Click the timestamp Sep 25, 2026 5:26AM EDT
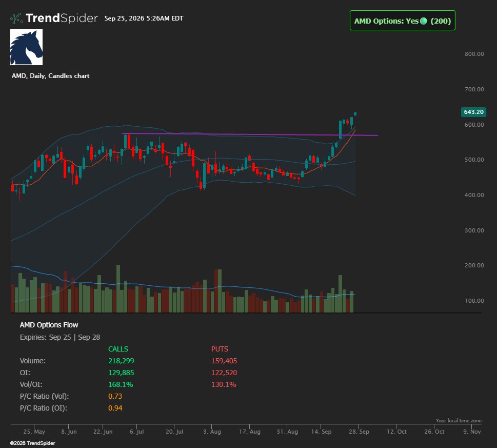The width and height of the screenshot is (497, 448). click(144, 18)
